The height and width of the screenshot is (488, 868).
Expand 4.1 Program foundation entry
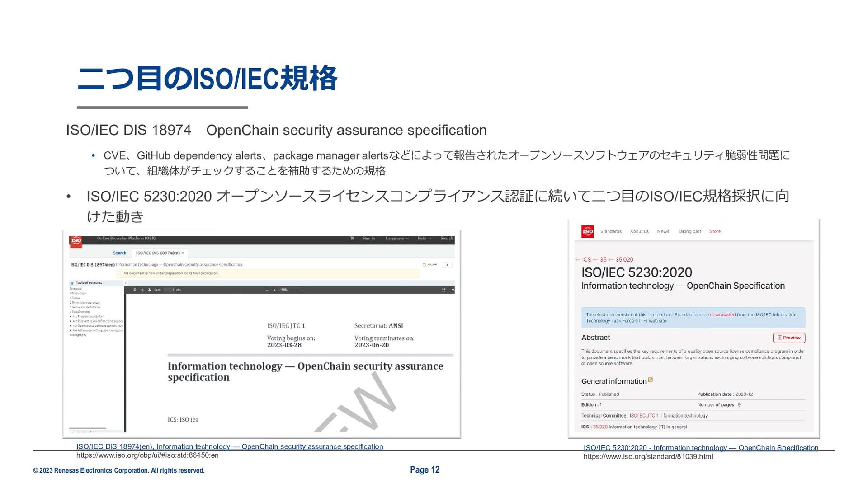[x=71, y=317]
